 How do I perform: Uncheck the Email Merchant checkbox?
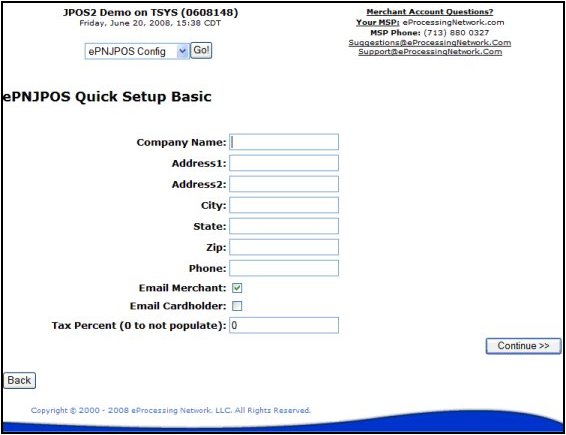point(237,288)
